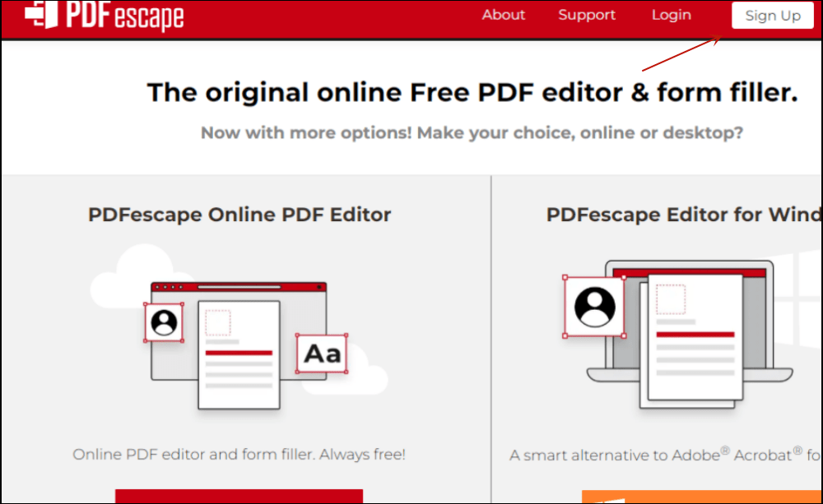
Task: Click the Windows desktop editor laptop illustration
Action: [x=689, y=334]
